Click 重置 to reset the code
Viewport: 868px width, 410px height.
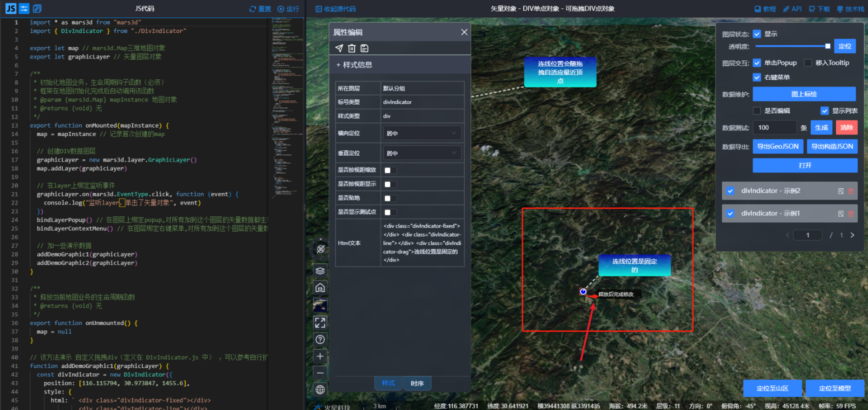coord(260,9)
